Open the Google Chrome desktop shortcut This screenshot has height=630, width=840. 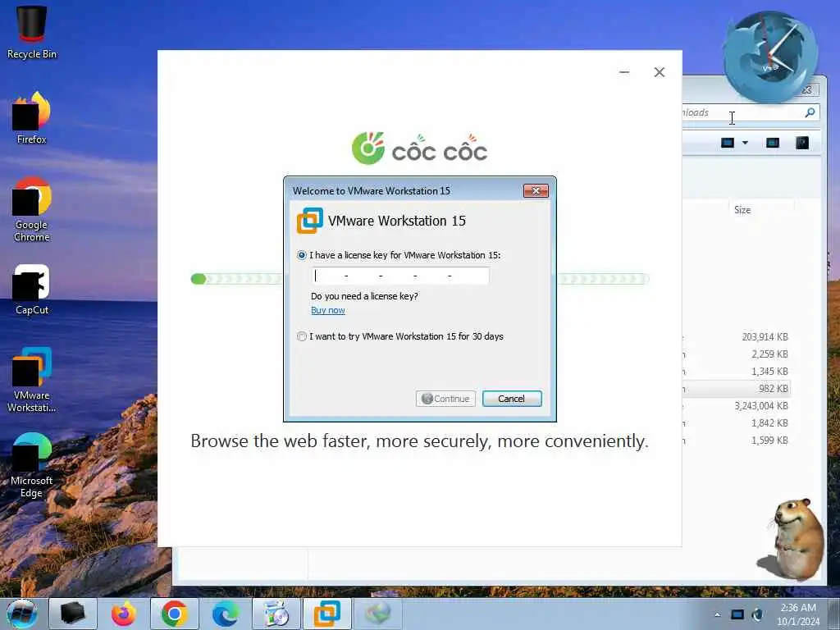(31, 209)
